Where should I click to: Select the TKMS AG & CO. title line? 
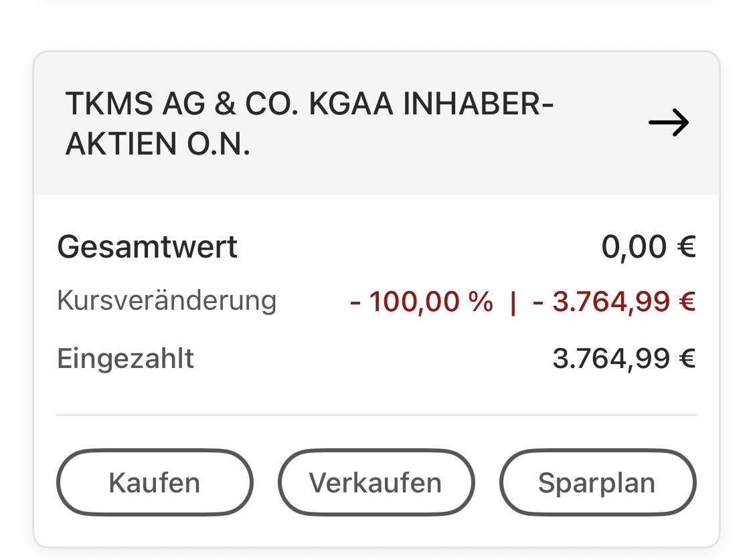click(x=309, y=106)
